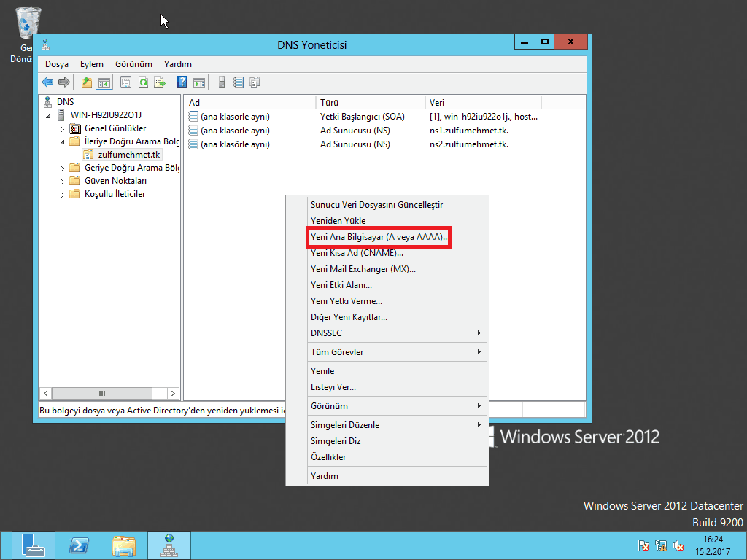Expand Geriye Doğru Arama Bölgeleri node

[62, 168]
